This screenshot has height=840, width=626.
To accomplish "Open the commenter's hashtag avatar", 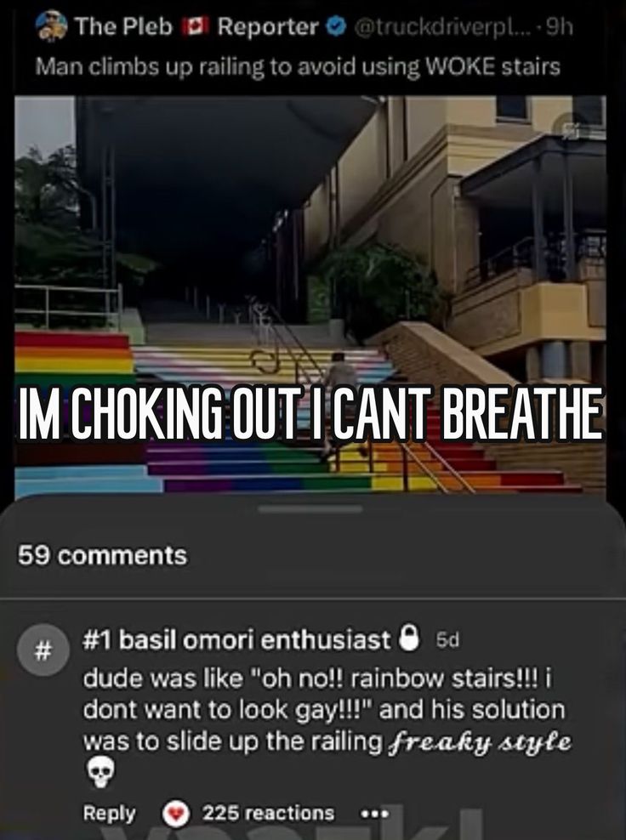I will coord(43,650).
